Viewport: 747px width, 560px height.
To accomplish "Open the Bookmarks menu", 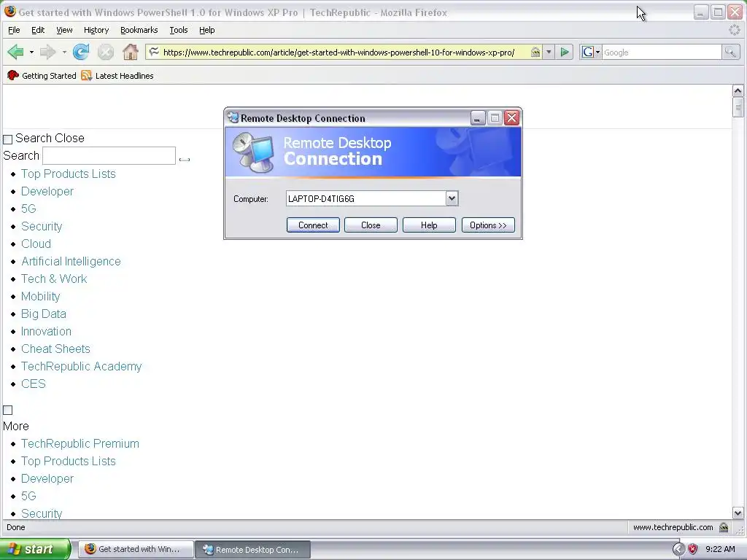I will coord(139,30).
